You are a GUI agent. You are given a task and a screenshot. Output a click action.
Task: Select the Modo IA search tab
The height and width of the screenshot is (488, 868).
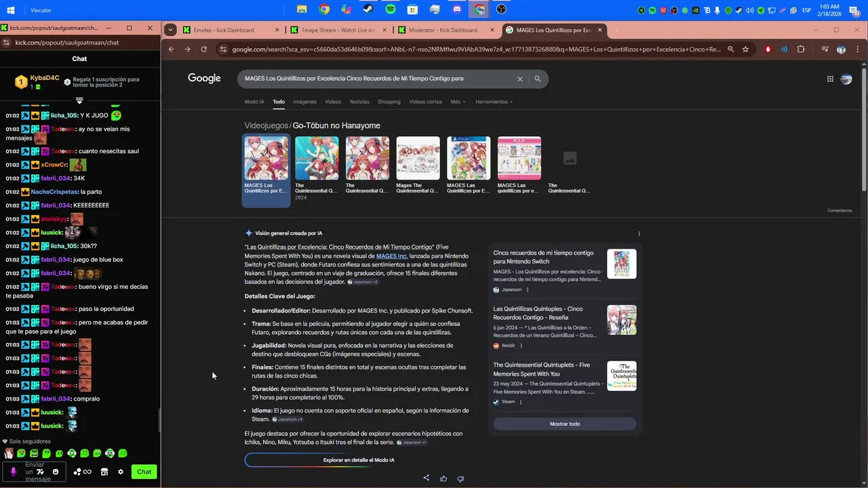254,102
